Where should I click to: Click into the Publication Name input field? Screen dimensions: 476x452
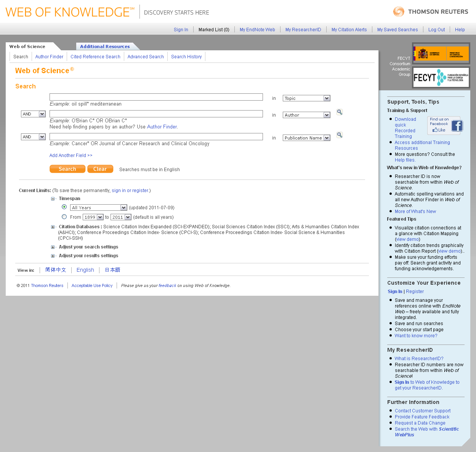(156, 136)
